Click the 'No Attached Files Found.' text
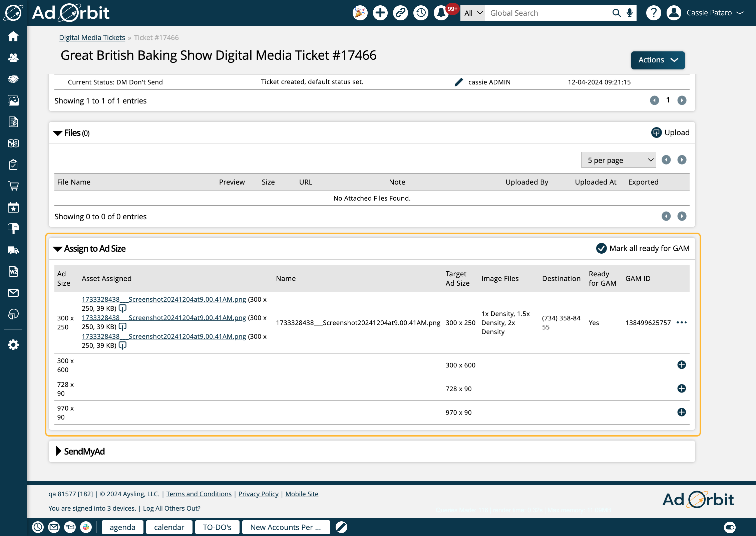Screen dimensions: 756x536 pos(372,198)
